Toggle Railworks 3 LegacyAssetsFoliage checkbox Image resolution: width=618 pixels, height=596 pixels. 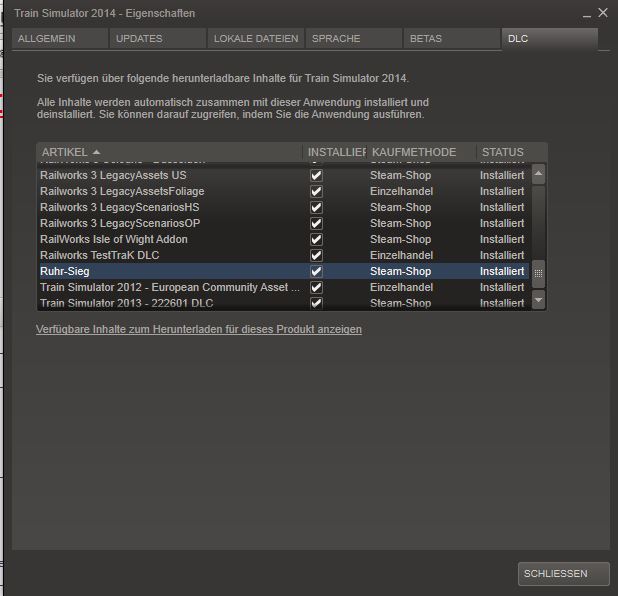tap(316, 192)
